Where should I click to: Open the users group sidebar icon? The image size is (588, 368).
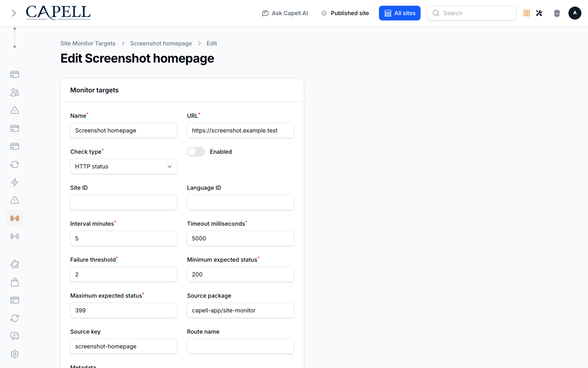(x=15, y=92)
